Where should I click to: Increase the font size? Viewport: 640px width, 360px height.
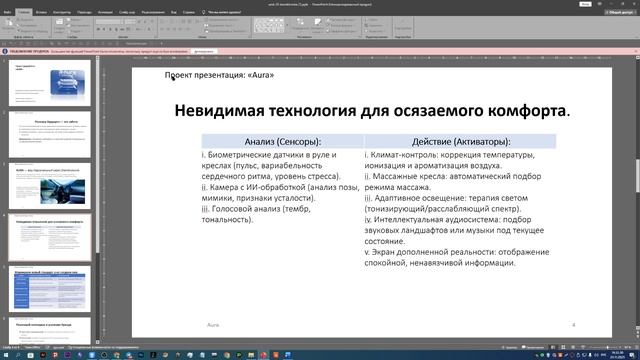[x=139, y=22]
